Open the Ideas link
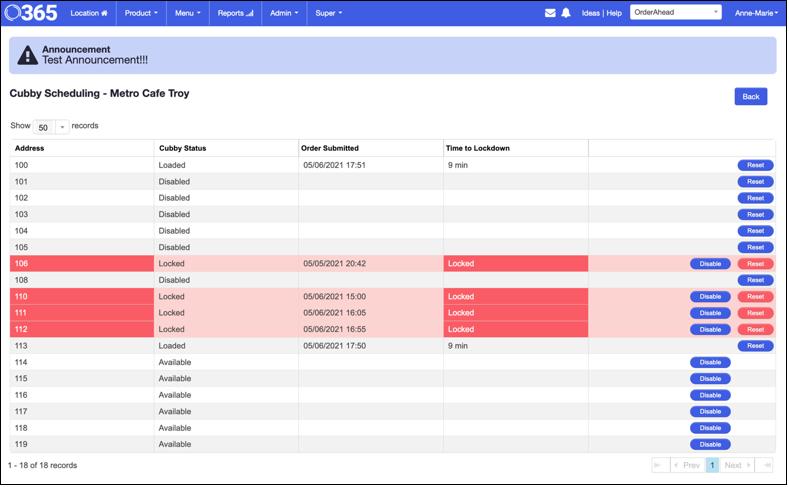Viewport: 789px width, 487px height. tap(590, 13)
